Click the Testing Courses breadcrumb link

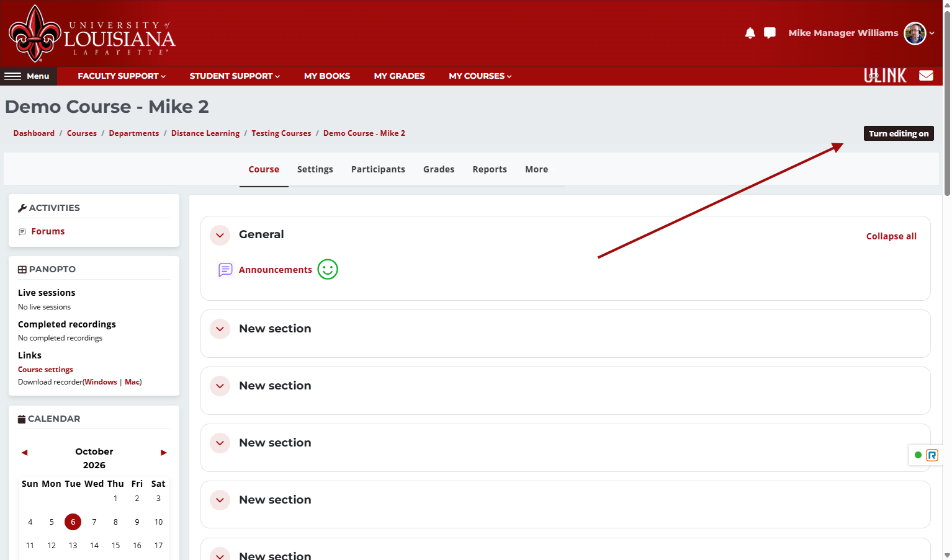click(x=281, y=133)
